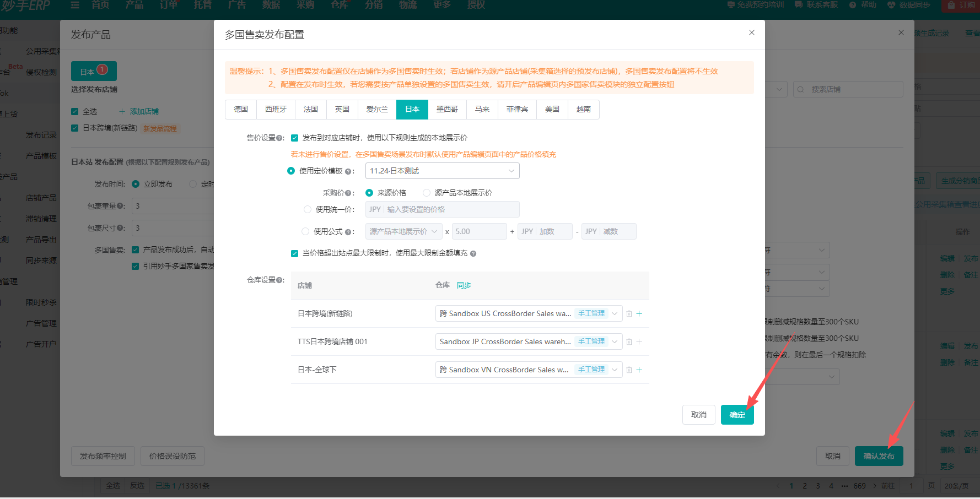Select the 使用统一价 radio button
980x499 pixels.
(x=308, y=209)
